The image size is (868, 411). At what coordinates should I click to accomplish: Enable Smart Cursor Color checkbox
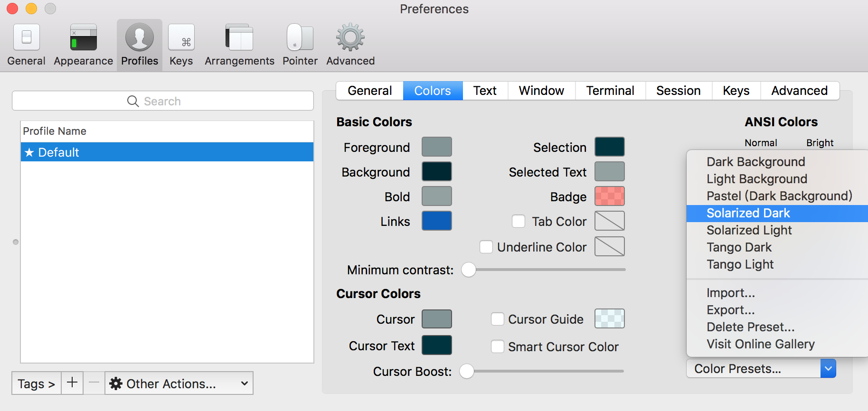[498, 346]
